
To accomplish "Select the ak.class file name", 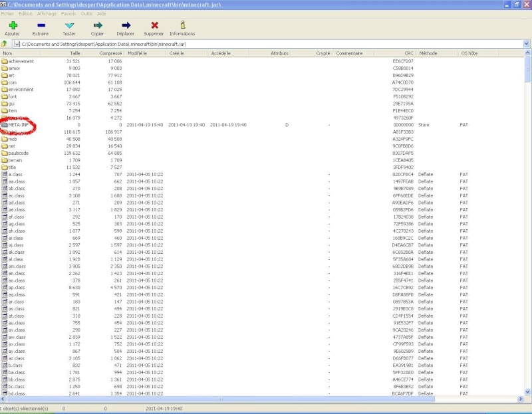I will (16, 253).
